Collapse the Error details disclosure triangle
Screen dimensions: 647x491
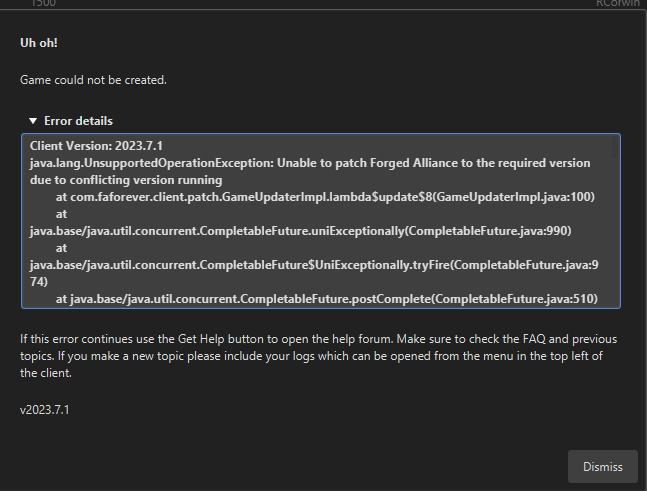(x=33, y=121)
